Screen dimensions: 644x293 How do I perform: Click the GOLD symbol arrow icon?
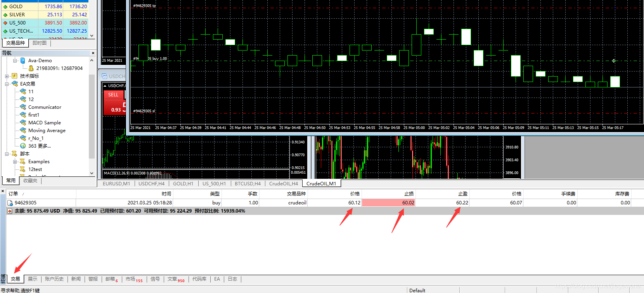tap(5, 7)
